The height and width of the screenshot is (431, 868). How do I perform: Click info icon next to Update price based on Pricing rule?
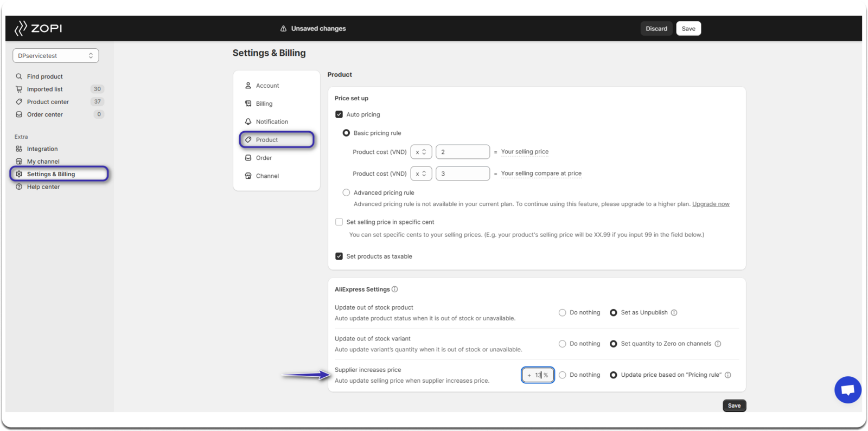[728, 375]
